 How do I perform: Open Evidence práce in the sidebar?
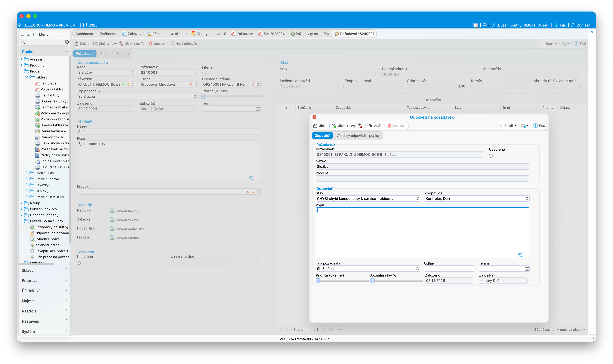(47, 239)
